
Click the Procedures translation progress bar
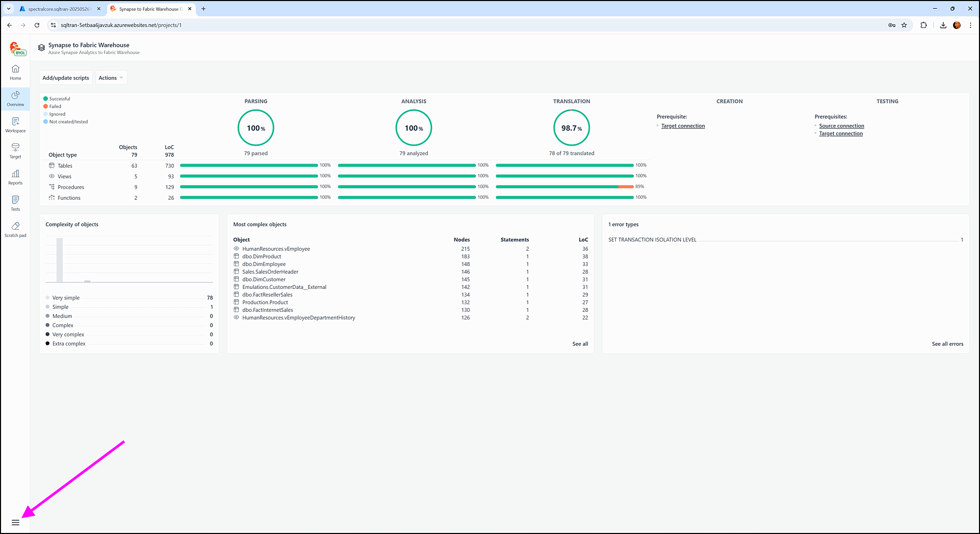[x=564, y=187]
